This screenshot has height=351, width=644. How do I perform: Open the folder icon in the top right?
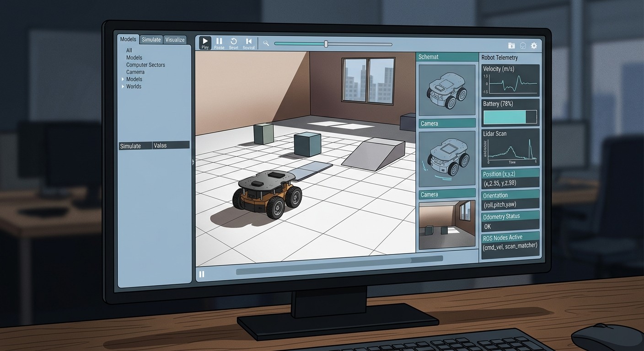511,46
